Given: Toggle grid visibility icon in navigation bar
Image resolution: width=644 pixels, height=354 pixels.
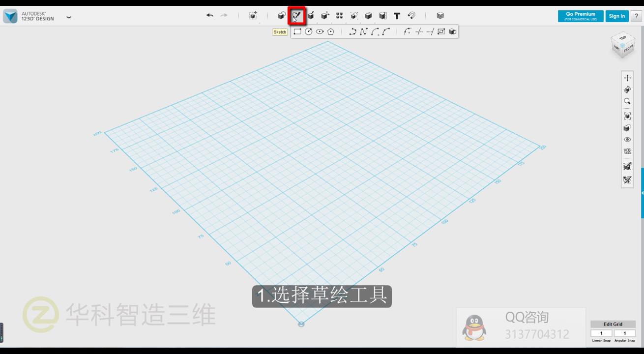Looking at the screenshot, I should pyautogui.click(x=627, y=151).
